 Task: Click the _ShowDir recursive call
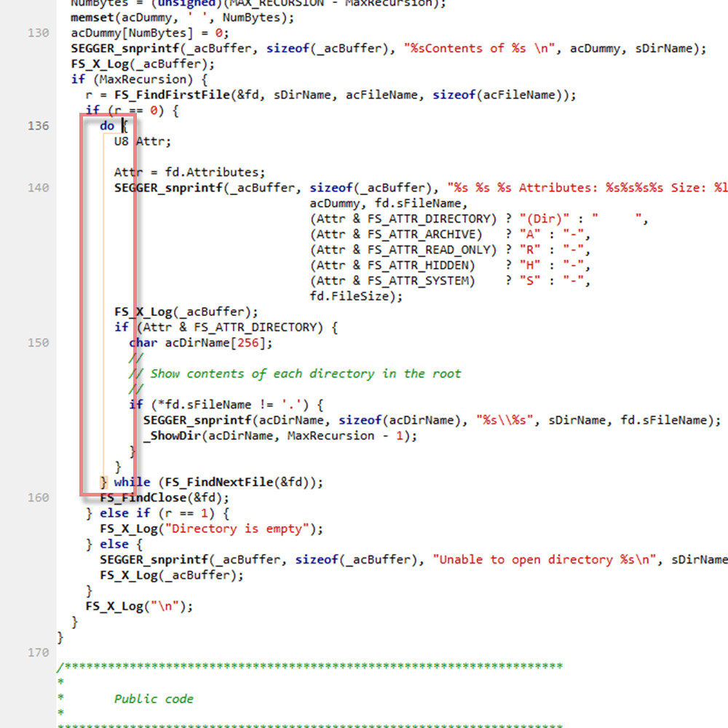point(171,436)
